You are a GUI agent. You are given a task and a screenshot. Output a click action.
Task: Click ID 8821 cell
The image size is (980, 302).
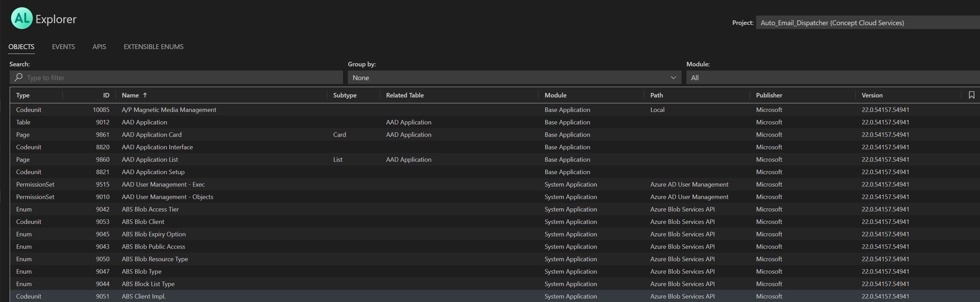pyautogui.click(x=103, y=172)
